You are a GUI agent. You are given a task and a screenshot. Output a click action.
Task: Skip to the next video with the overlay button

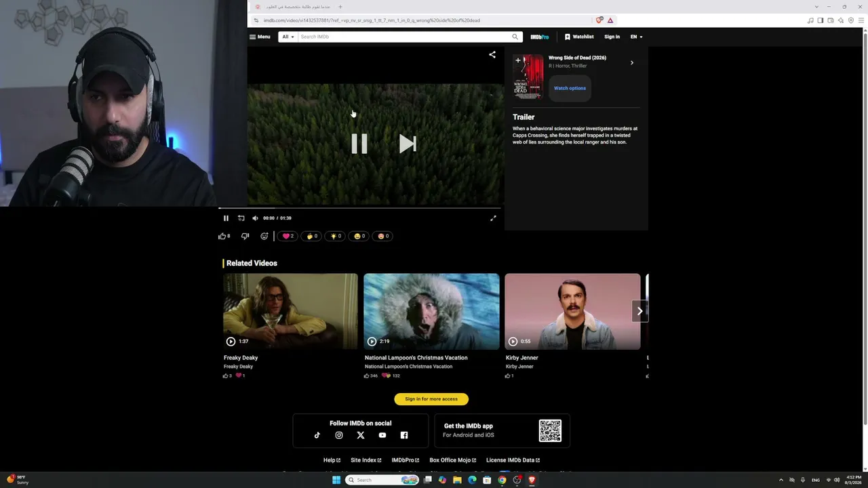coord(408,144)
